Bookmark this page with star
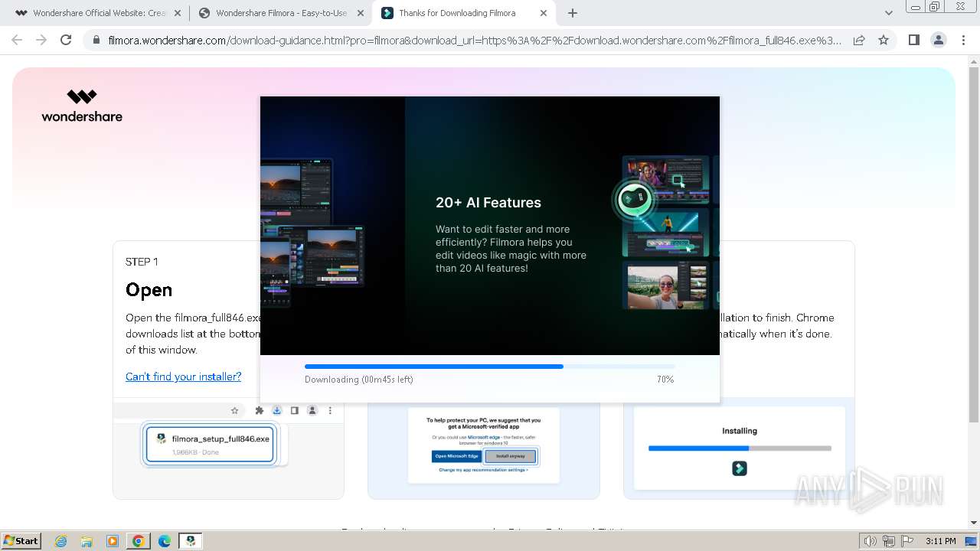The height and width of the screenshot is (551, 980). point(884,40)
